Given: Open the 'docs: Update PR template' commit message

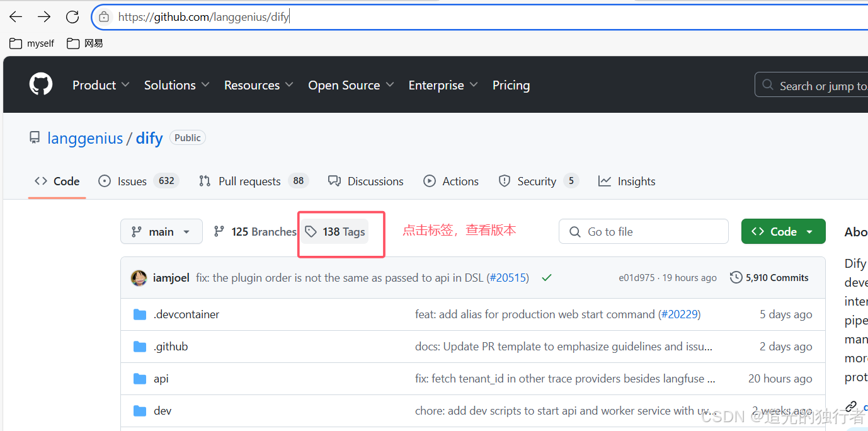Looking at the screenshot, I should 564,347.
